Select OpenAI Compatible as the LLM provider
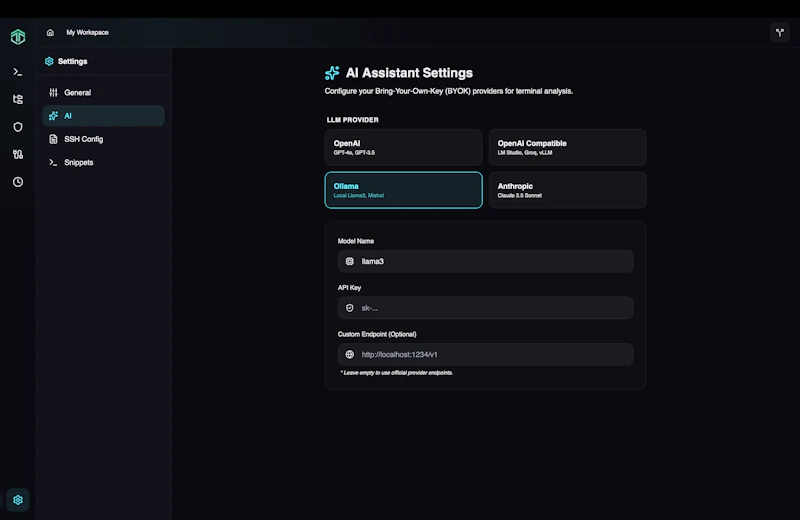This screenshot has width=800, height=520. point(567,147)
